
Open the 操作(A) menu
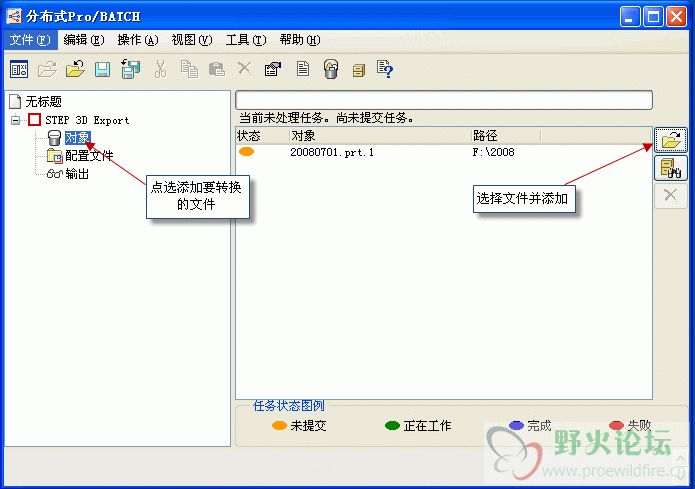coord(138,40)
